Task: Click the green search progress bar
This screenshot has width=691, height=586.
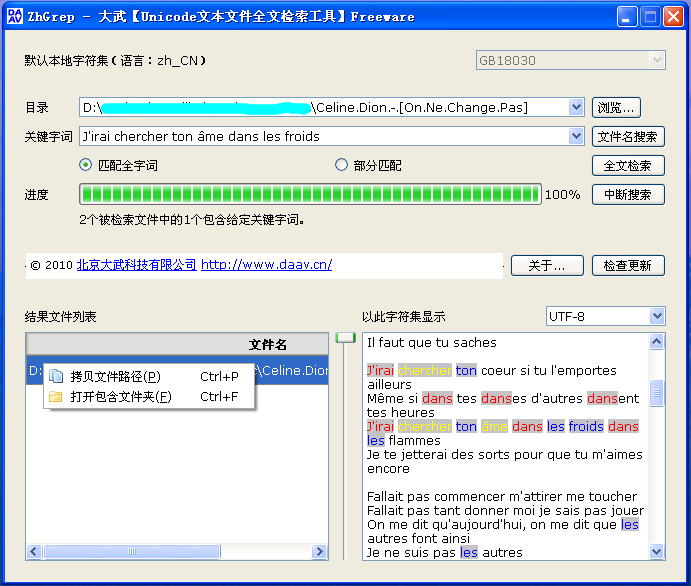Action: 310,194
